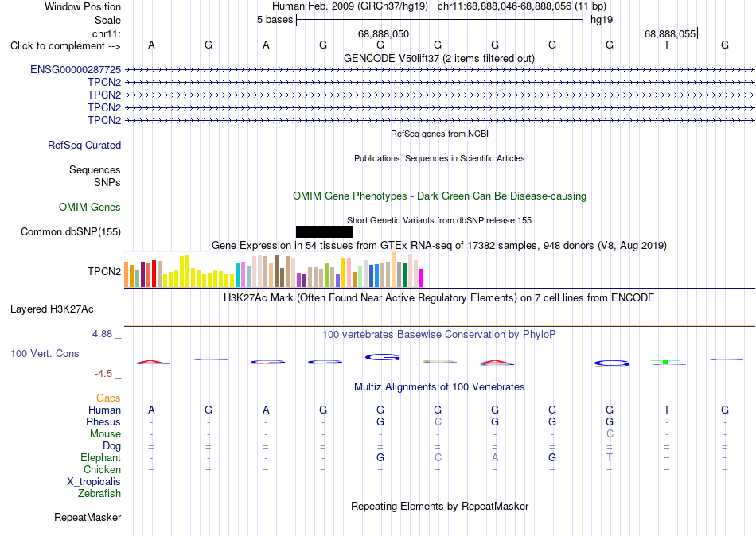Viewport: 756px width, 536px height.
Task: Select the X_tropicalis alignment row label
Action: click(94, 482)
